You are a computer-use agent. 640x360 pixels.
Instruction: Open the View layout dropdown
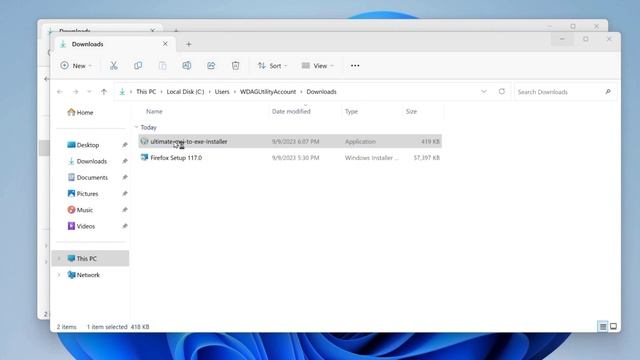[318, 65]
